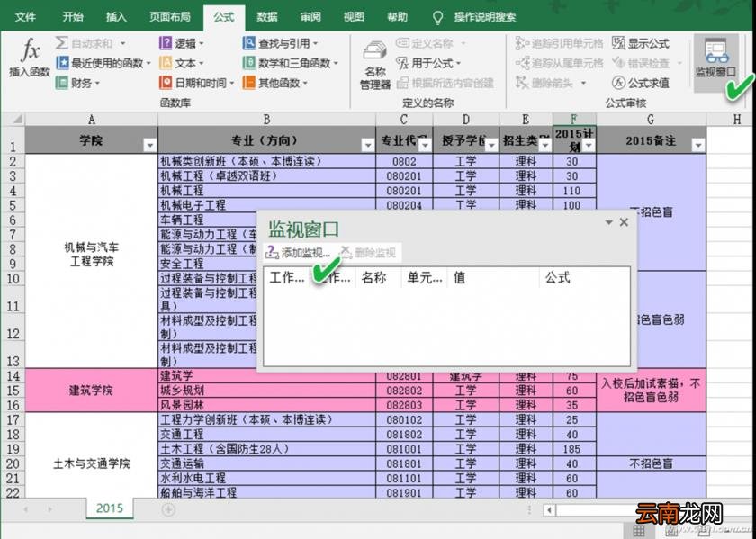Image resolution: width=756 pixels, height=539 pixels.
Task: Switch to the Page Layout (页面布局) tab
Action: [x=170, y=17]
